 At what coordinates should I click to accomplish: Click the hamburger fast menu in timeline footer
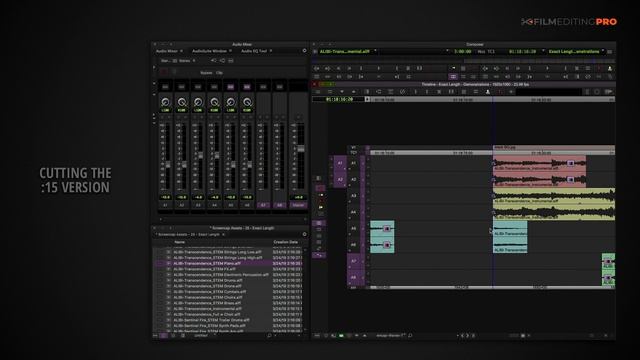point(317,336)
